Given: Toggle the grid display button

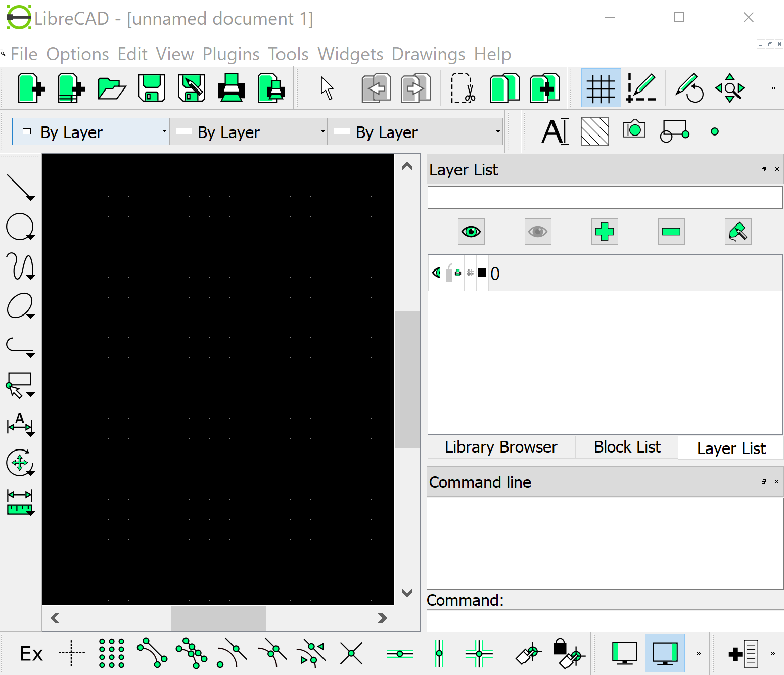Looking at the screenshot, I should 601,88.
